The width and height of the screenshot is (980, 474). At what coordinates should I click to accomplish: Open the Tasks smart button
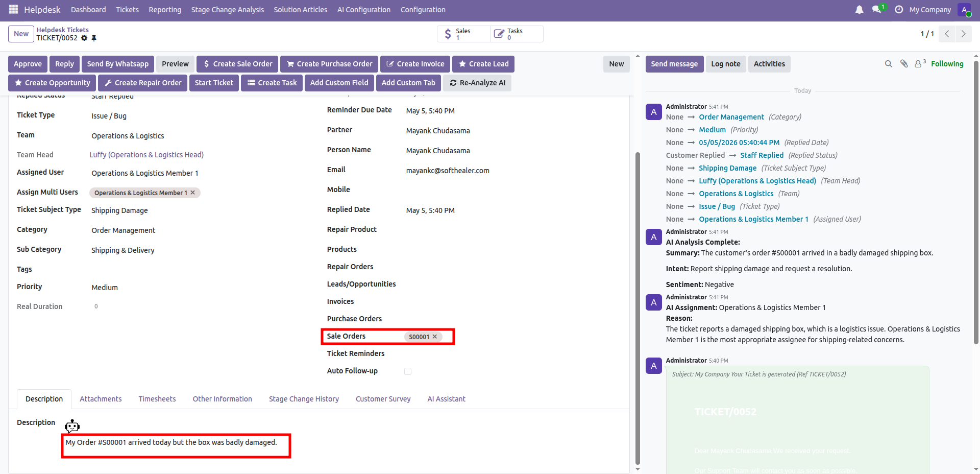click(517, 34)
